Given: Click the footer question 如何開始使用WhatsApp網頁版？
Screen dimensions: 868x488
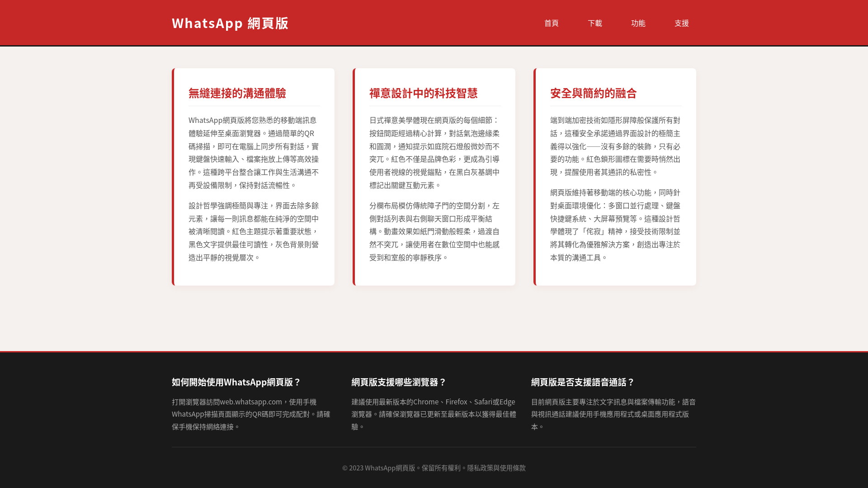Looking at the screenshot, I should pos(236,381).
